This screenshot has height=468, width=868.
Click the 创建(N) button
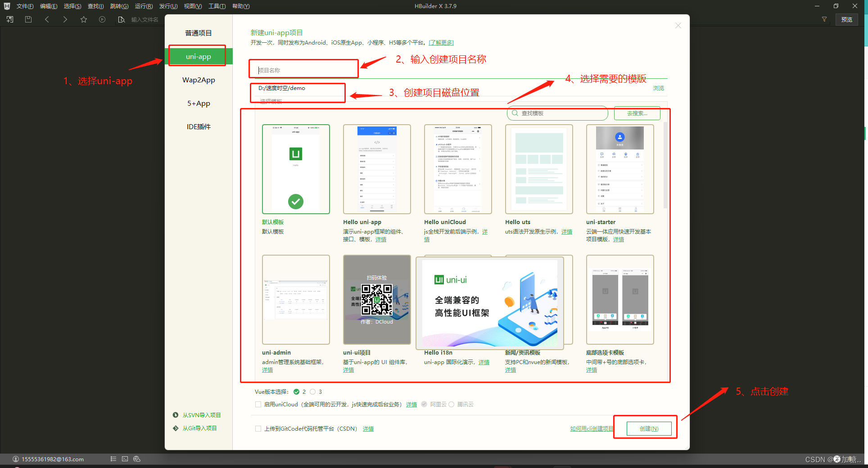pyautogui.click(x=649, y=429)
